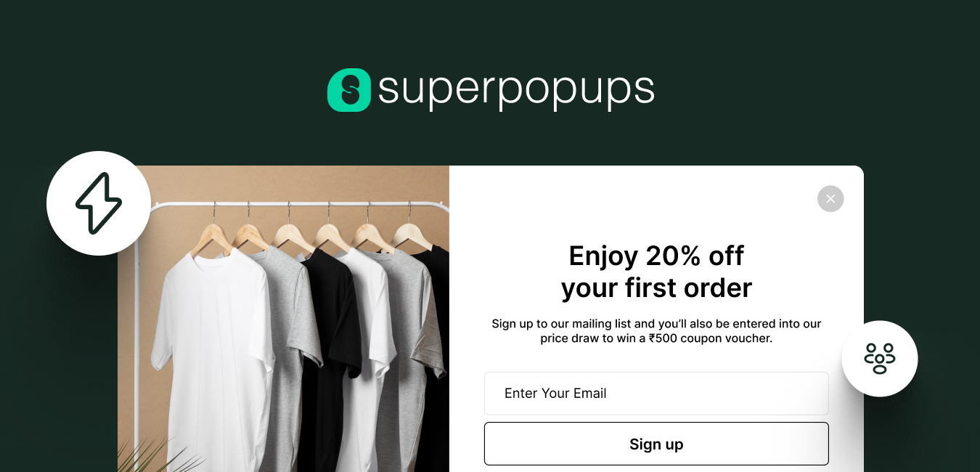
Task: Click the ₹500 coupon voucher text
Action: coord(711,338)
